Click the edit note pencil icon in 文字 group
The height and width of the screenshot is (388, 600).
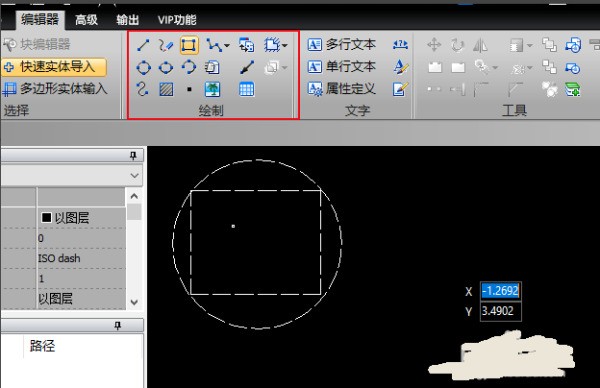click(400, 89)
